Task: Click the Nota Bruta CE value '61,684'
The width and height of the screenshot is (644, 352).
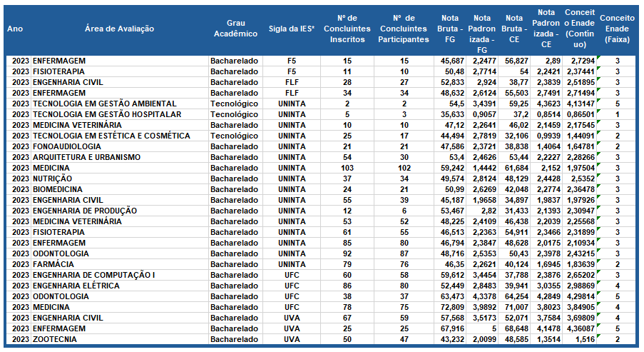Action: click(516, 168)
